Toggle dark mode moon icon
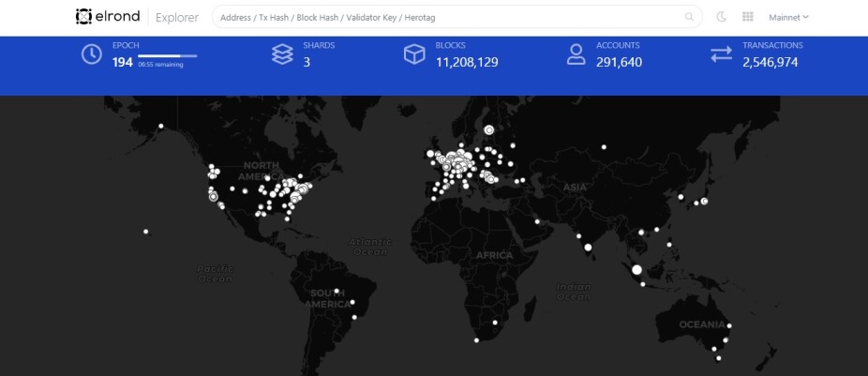The height and width of the screenshot is (376, 868). (x=721, y=17)
